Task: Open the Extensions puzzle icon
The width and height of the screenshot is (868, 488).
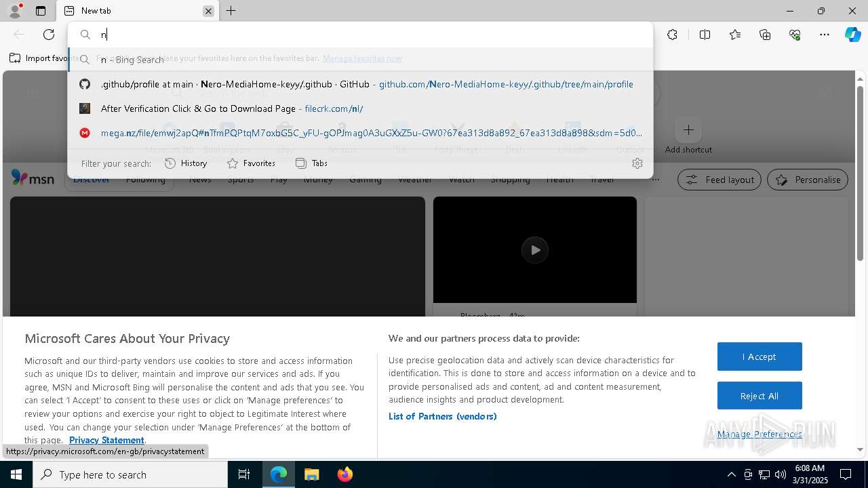Action: point(672,35)
